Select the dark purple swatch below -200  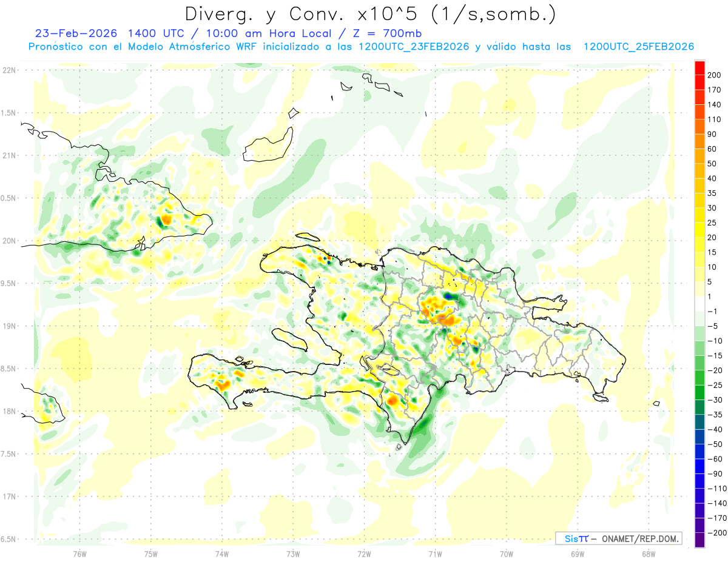(699, 540)
